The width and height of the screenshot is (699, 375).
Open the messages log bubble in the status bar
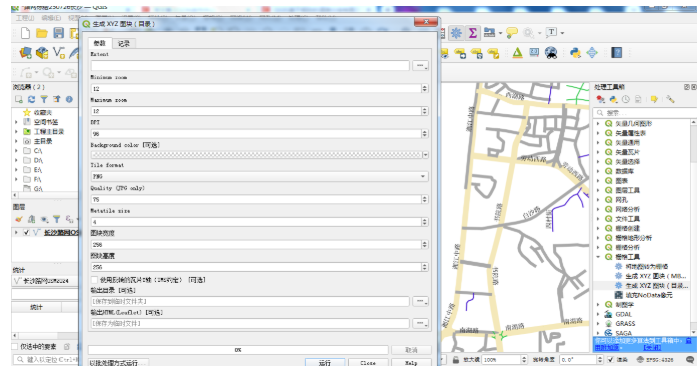pyautogui.click(x=690, y=359)
